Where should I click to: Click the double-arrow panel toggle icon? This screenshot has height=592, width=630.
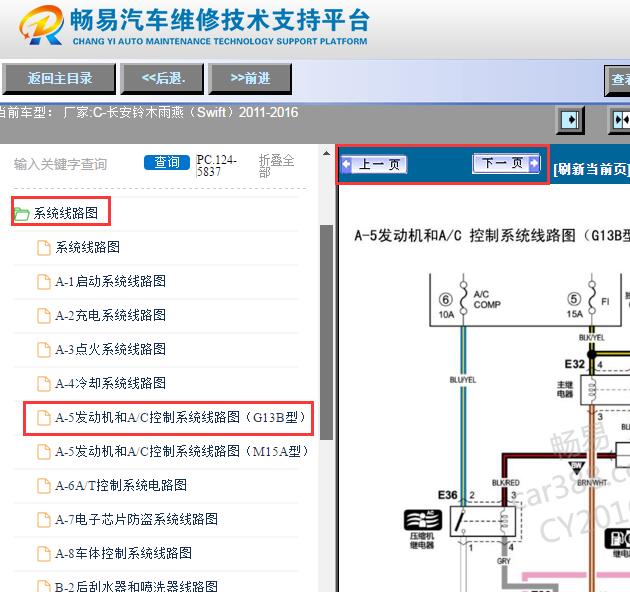pyautogui.click(x=619, y=120)
